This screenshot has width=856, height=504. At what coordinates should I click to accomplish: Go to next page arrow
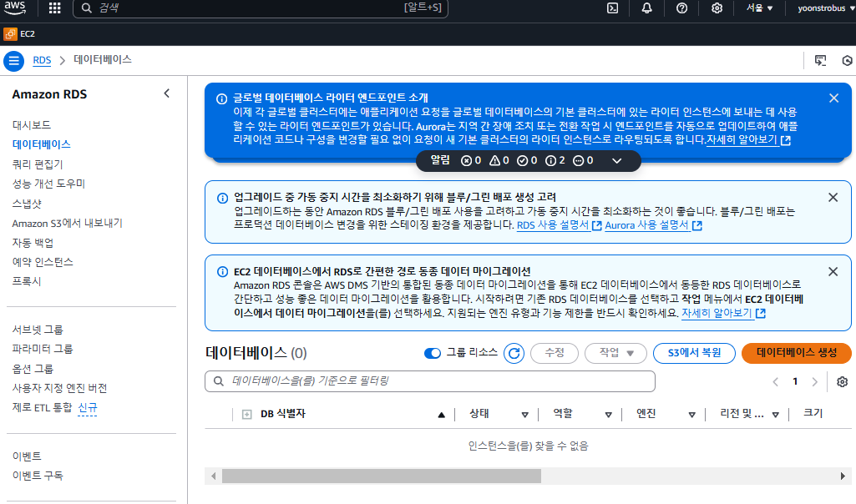(x=814, y=382)
